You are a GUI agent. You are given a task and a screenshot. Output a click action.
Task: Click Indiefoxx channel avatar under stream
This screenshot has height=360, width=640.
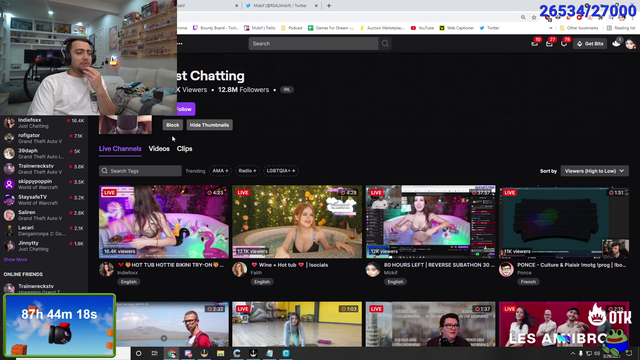pos(106,269)
